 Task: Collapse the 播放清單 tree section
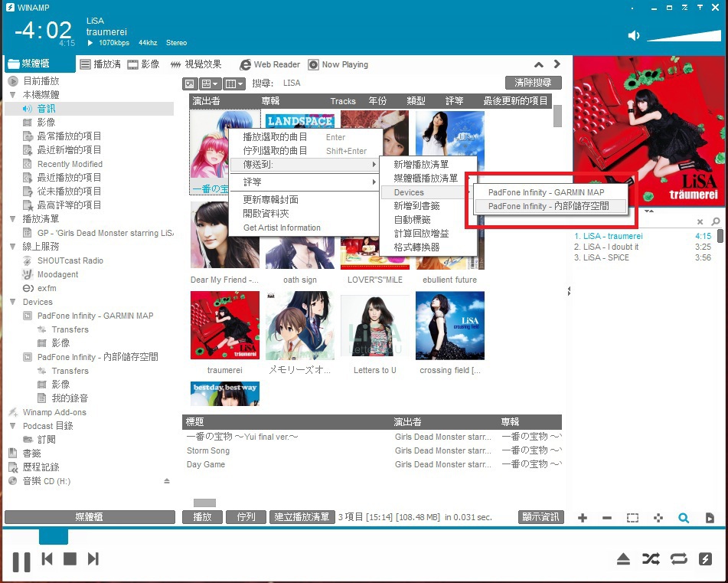tap(12, 219)
